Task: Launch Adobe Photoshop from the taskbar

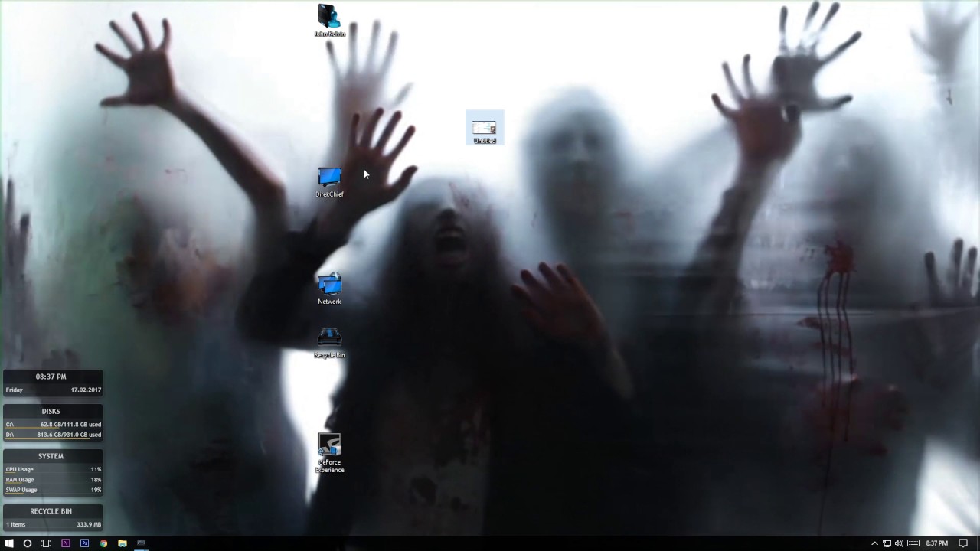Action: [x=84, y=543]
